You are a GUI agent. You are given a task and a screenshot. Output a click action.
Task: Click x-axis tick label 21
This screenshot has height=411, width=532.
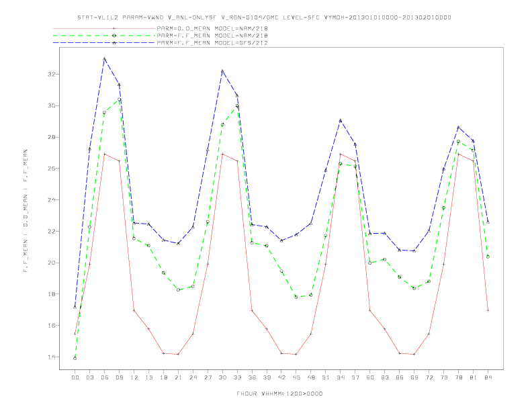tap(178, 377)
